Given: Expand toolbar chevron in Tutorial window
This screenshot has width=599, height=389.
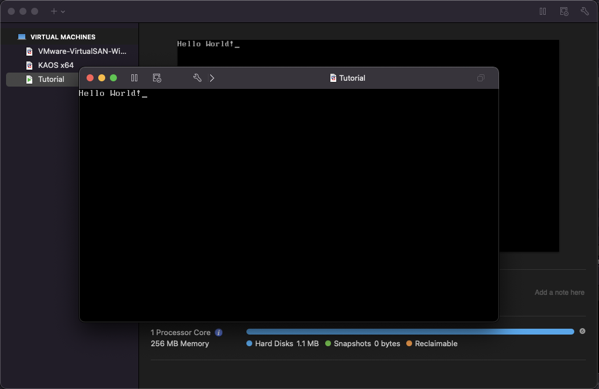Looking at the screenshot, I should (x=212, y=78).
